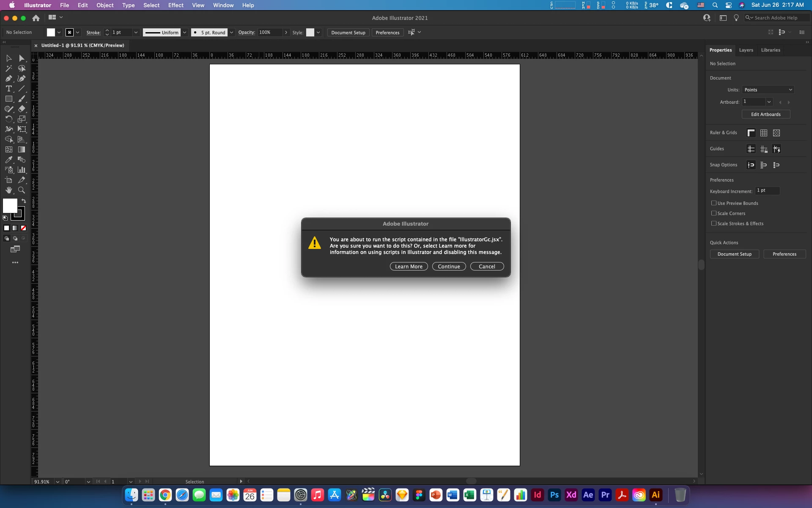Click the Home icon in title bar
812x508 pixels.
tap(36, 18)
